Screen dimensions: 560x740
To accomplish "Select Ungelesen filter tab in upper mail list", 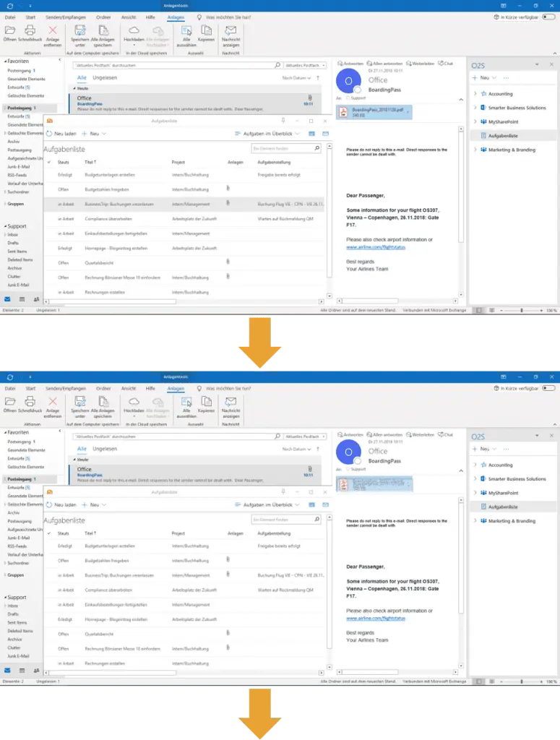I will coord(105,77).
